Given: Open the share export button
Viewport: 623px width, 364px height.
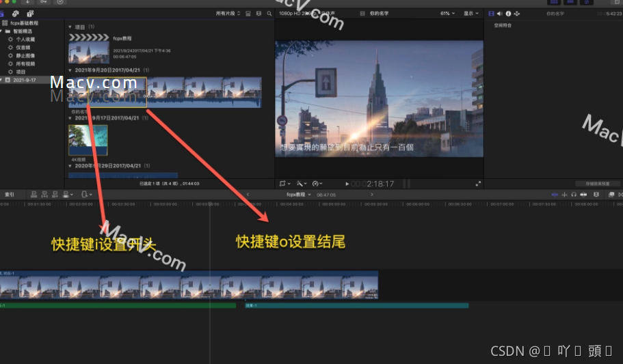Looking at the screenshot, I should click(617, 2).
